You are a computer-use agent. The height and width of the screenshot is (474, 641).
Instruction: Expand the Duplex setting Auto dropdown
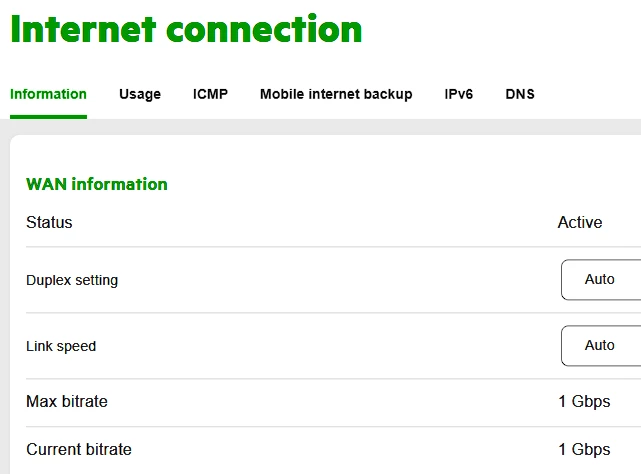pos(600,280)
